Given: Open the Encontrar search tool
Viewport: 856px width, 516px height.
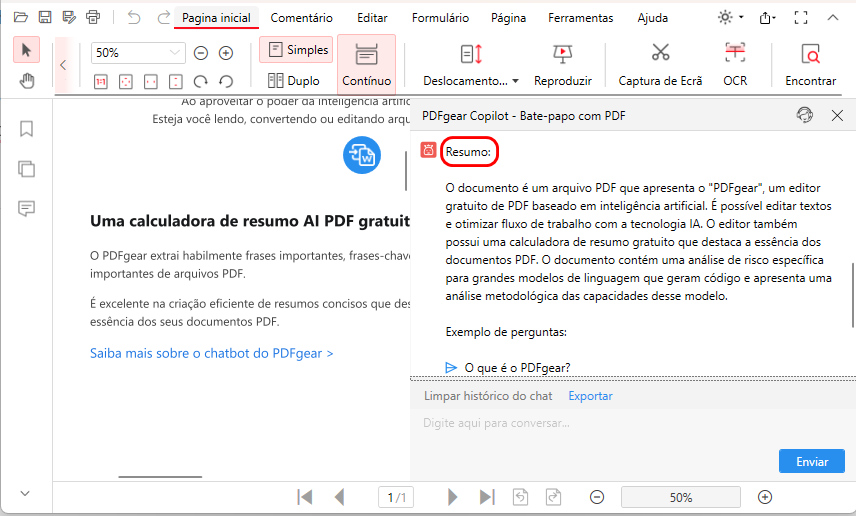Looking at the screenshot, I should (810, 64).
